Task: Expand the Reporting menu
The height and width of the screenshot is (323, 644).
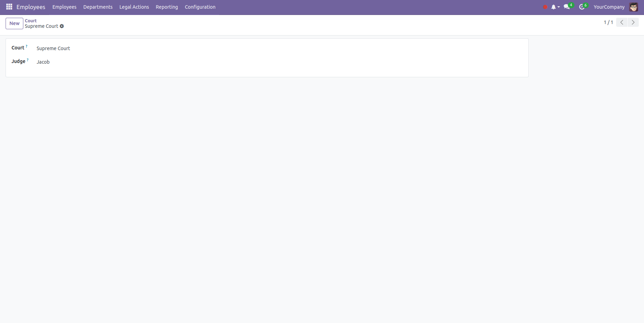Action: (166, 7)
